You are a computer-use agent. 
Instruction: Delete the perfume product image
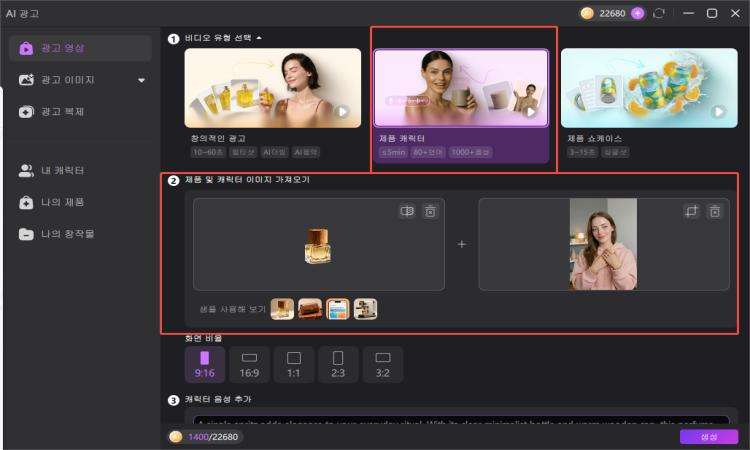(x=430, y=211)
